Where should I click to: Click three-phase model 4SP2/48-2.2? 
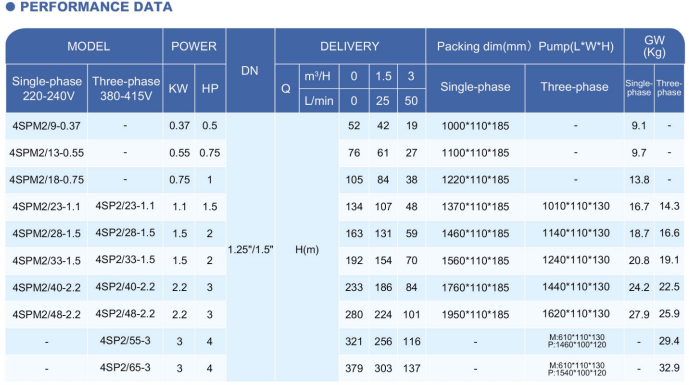(x=125, y=313)
